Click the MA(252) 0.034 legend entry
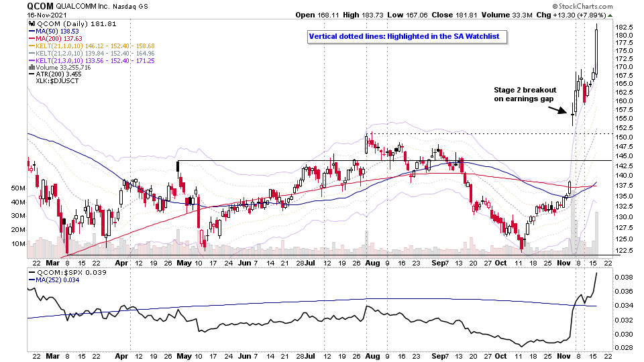The image size is (644, 362). click(x=54, y=280)
